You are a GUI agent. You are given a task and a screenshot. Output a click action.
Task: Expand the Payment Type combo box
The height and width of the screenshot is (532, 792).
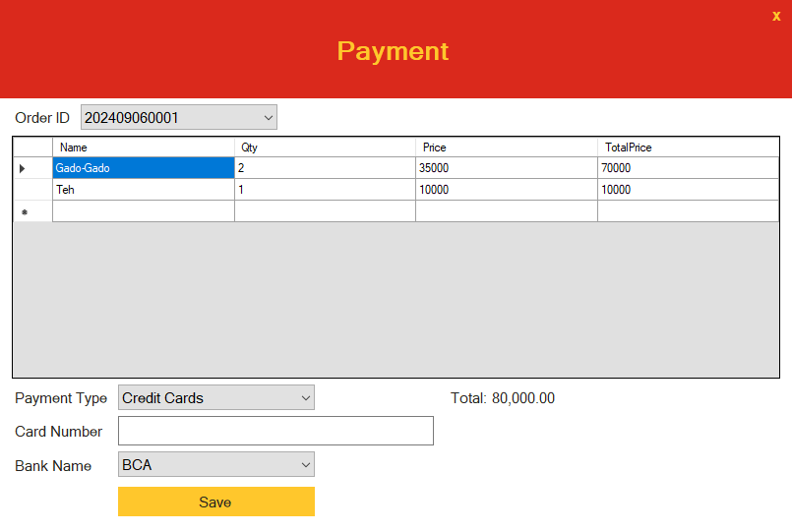(216, 397)
